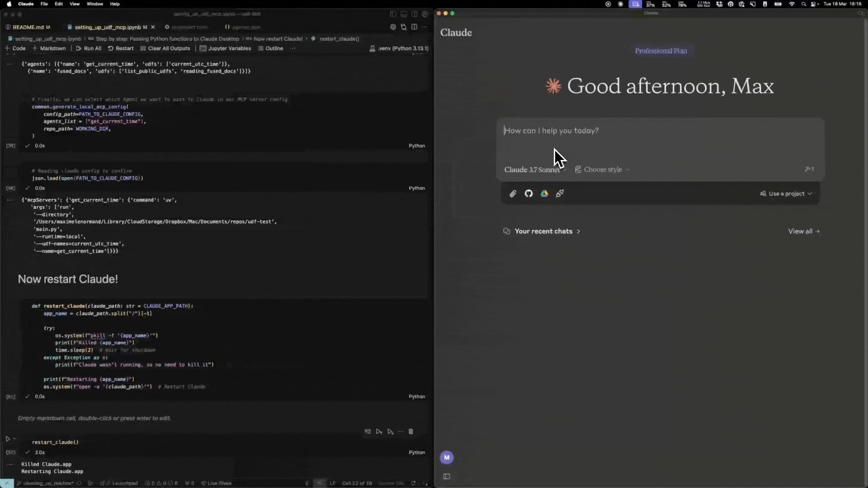This screenshot has height=488, width=868.
Task: Click the View all chats link
Action: 804,231
